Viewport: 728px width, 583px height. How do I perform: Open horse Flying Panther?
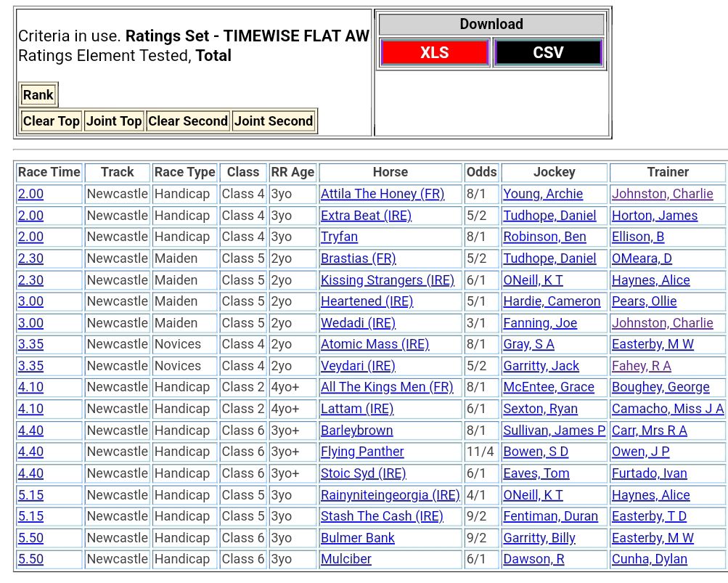[362, 452]
